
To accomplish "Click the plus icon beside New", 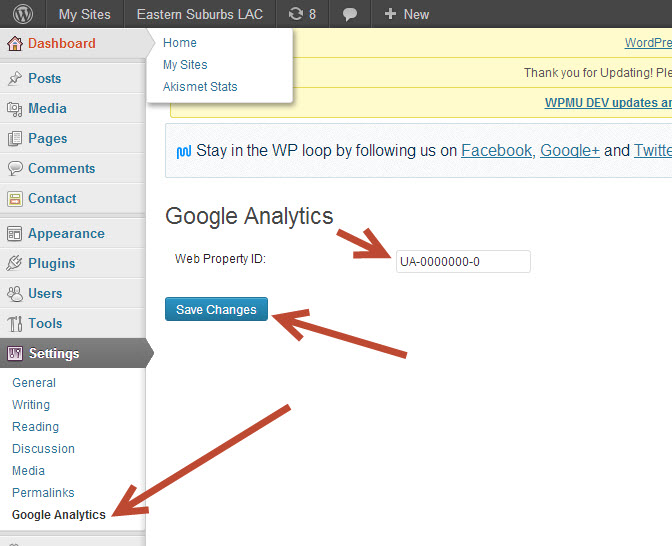I will [390, 14].
